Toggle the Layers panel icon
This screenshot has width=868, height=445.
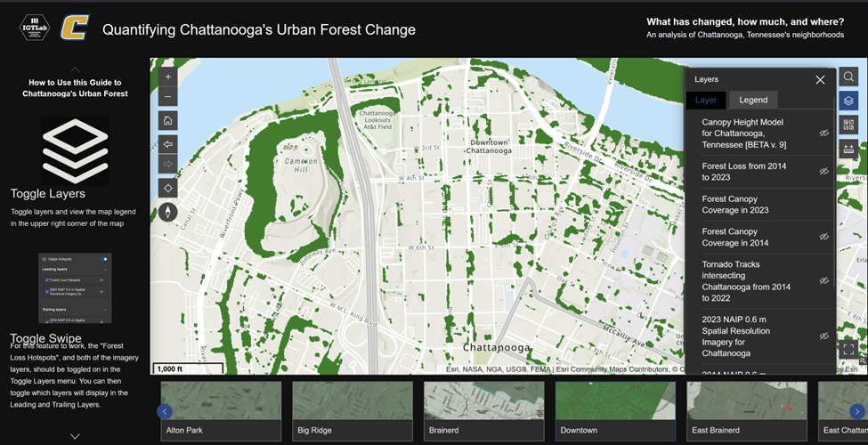coord(848,101)
